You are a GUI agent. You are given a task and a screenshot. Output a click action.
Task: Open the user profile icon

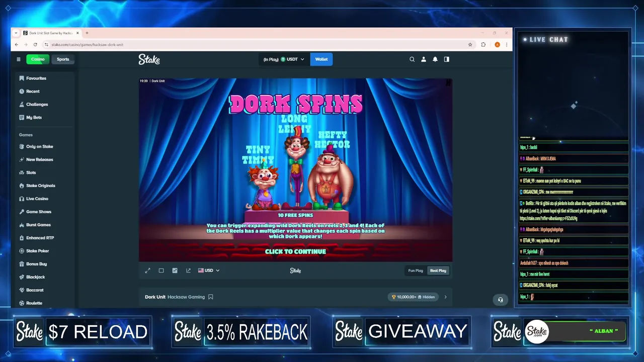tap(424, 59)
